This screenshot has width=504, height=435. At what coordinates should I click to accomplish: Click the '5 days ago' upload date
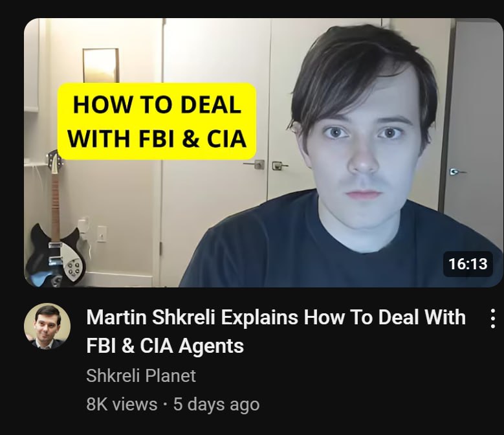[216, 405]
